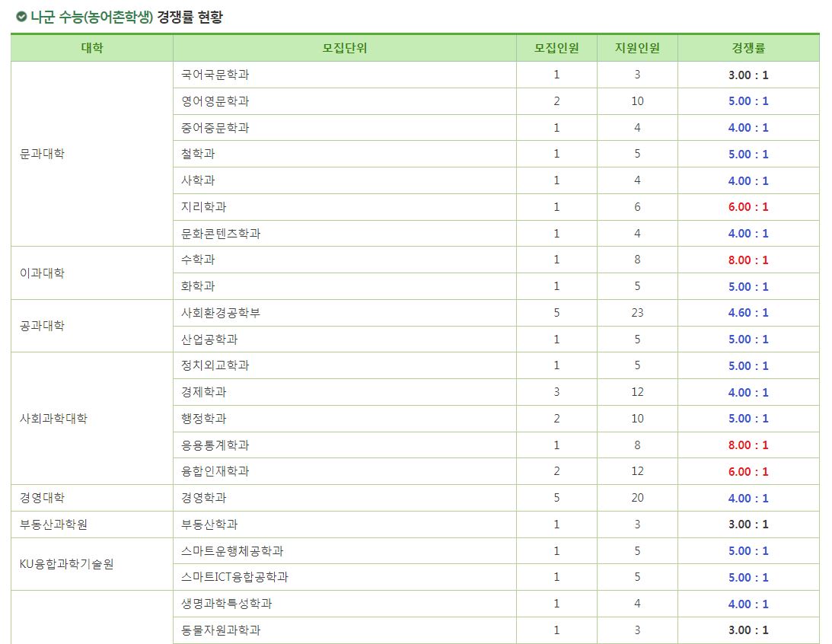Click applicant count '10' in 영어영문학과 row
This screenshot has width=832, height=644.
(637, 100)
